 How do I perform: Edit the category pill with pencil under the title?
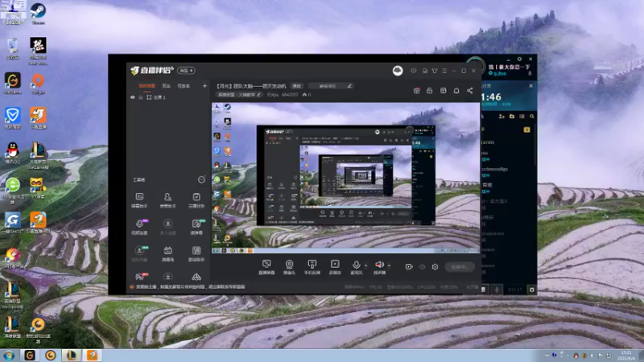pyautogui.click(x=239, y=94)
